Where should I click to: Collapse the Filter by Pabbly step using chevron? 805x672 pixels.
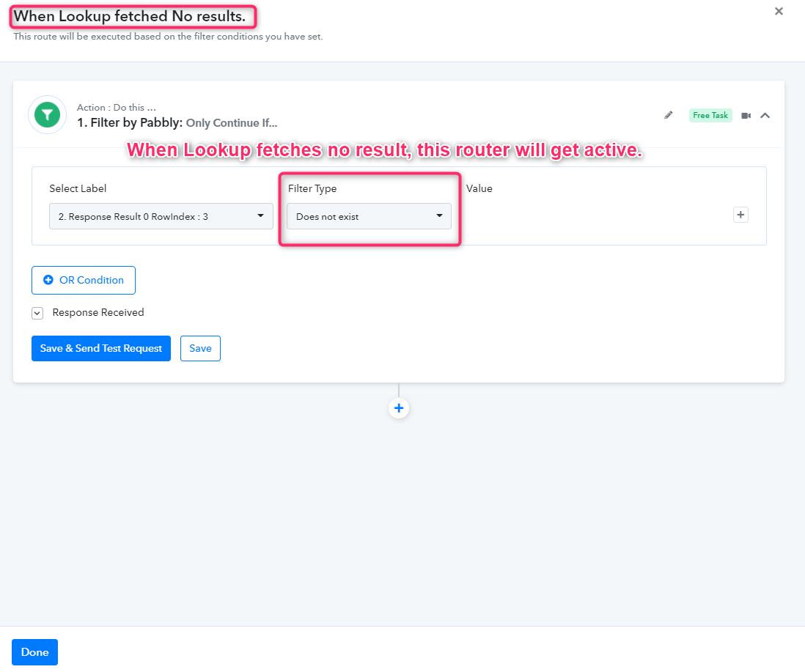765,115
